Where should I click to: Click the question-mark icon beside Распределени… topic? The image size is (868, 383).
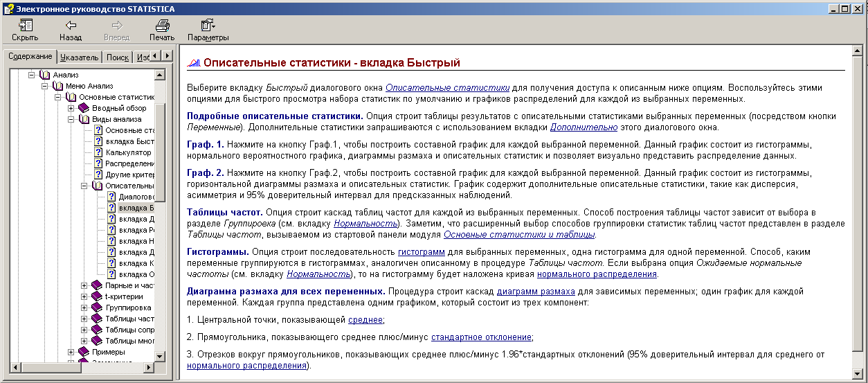pos(98,163)
